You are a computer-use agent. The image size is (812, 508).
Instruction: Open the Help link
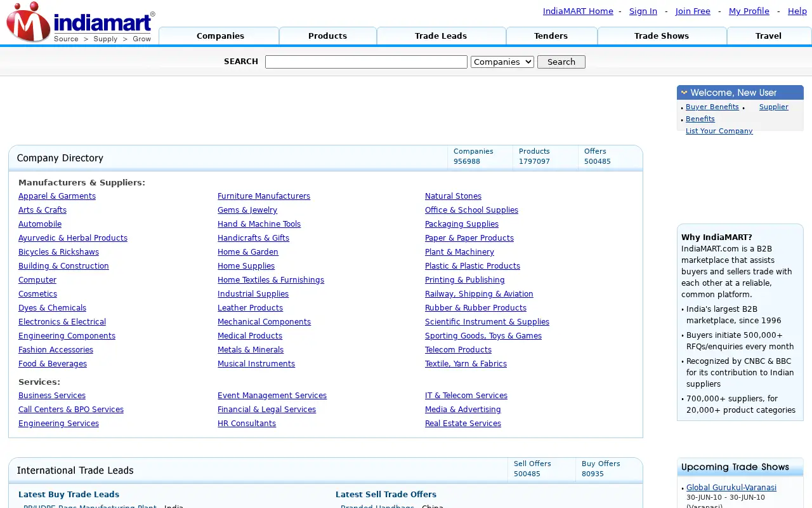tap(797, 11)
